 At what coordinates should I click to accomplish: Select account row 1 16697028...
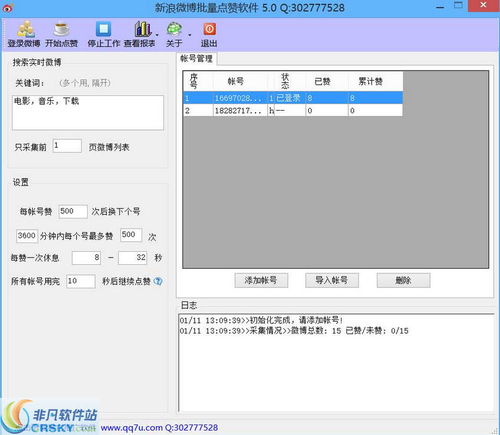click(x=293, y=98)
